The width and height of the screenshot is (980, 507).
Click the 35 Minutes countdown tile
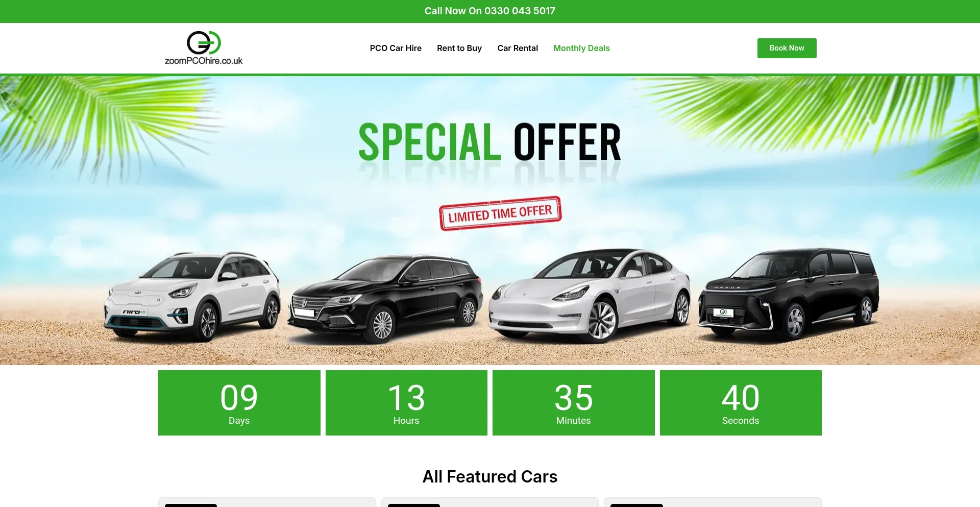pos(574,403)
